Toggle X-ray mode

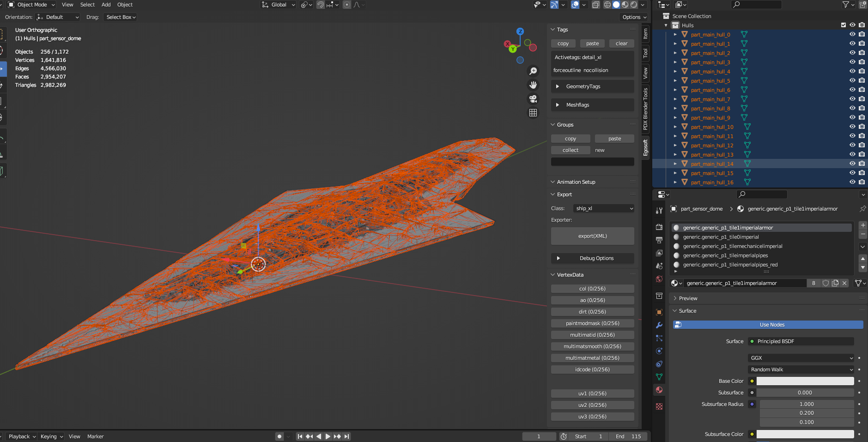(x=596, y=5)
